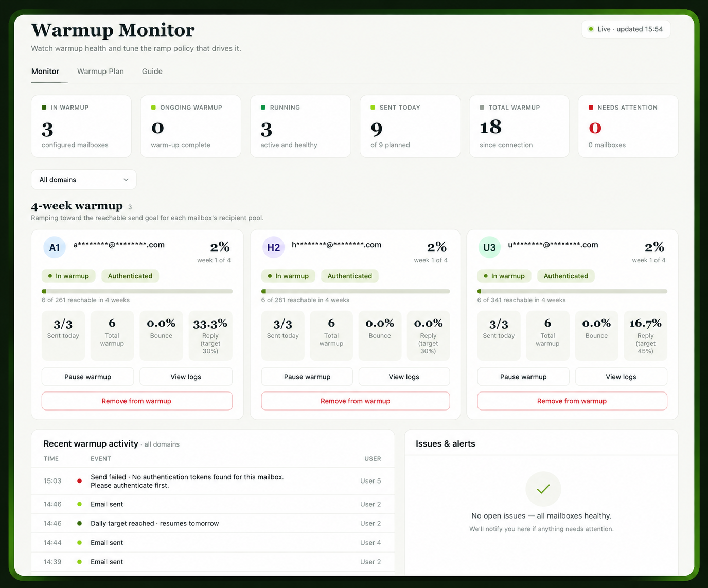Click the A1 mailbox avatar
This screenshot has width=708, height=588.
coord(55,247)
